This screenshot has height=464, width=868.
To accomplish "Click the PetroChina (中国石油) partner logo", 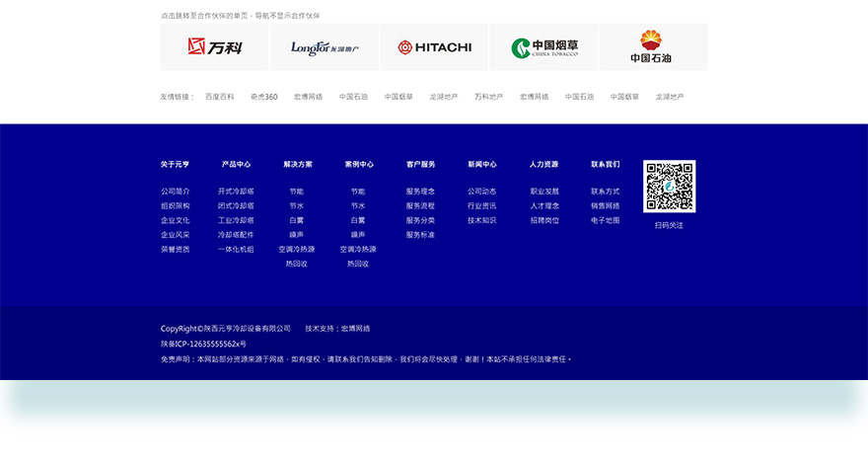I will pyautogui.click(x=652, y=46).
